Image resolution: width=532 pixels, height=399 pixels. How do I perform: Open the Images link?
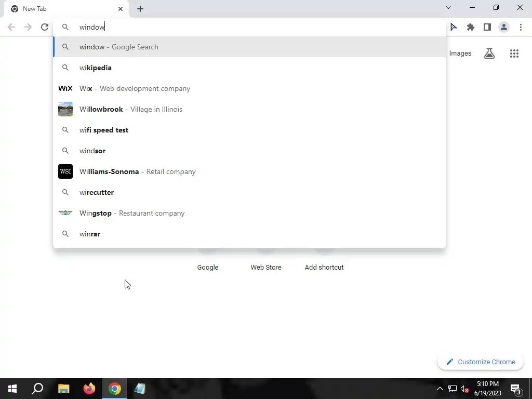click(x=460, y=54)
